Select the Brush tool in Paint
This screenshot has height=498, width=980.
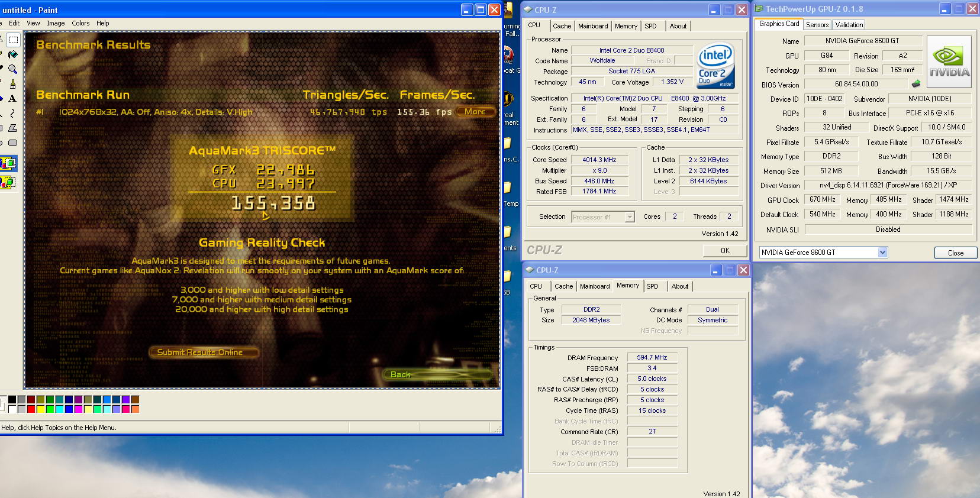coord(13,84)
